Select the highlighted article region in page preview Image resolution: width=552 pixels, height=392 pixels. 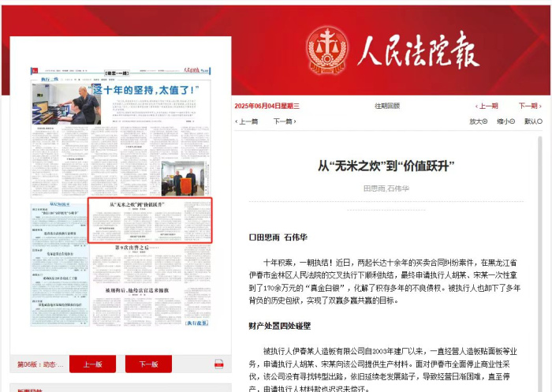150,220
